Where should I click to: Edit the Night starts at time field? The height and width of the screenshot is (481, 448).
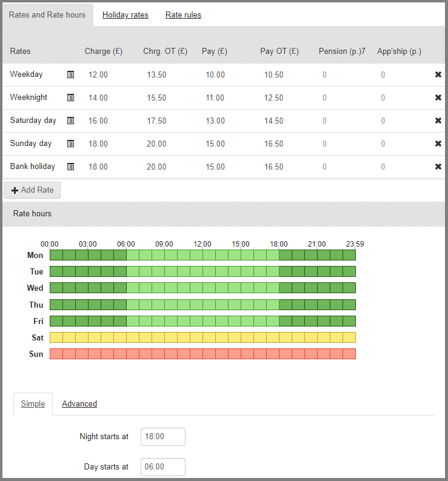[162, 437]
